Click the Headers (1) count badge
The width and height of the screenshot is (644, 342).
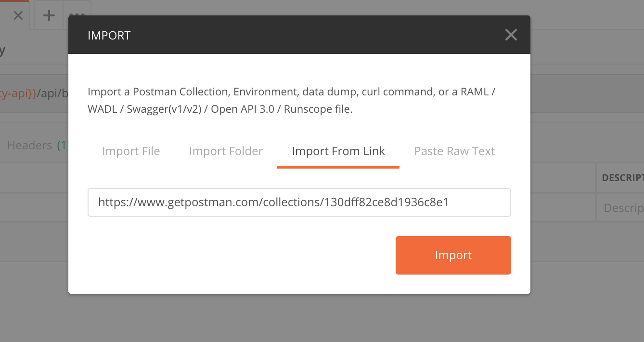(63, 145)
